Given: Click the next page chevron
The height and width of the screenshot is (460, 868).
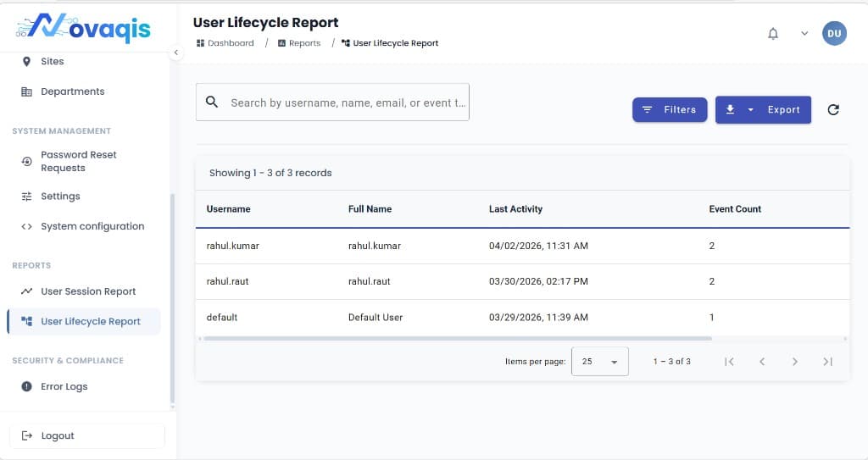Looking at the screenshot, I should click(x=794, y=362).
